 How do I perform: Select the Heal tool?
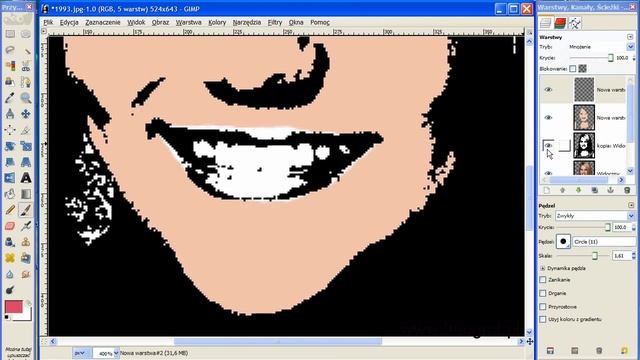point(10,258)
